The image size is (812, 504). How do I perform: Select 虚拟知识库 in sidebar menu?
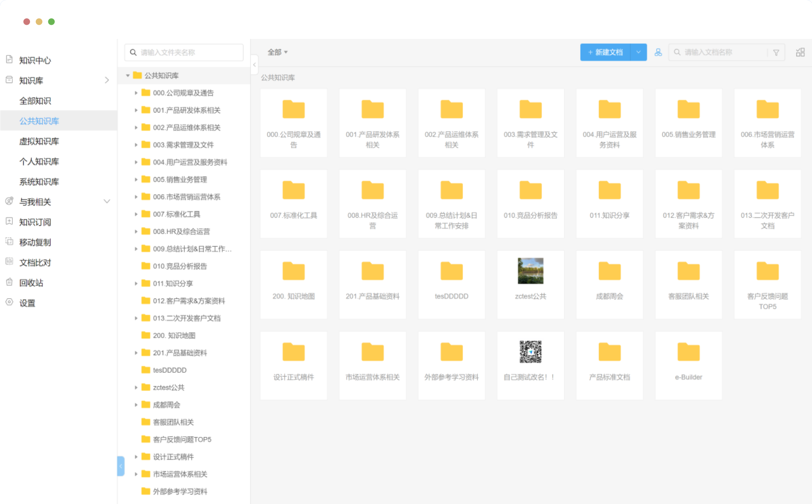(39, 141)
